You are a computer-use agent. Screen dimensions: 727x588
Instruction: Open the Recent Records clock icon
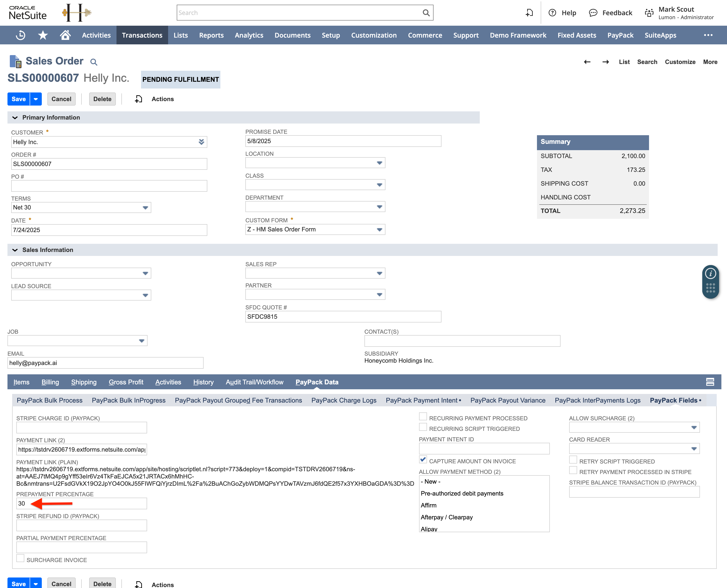pyautogui.click(x=21, y=35)
